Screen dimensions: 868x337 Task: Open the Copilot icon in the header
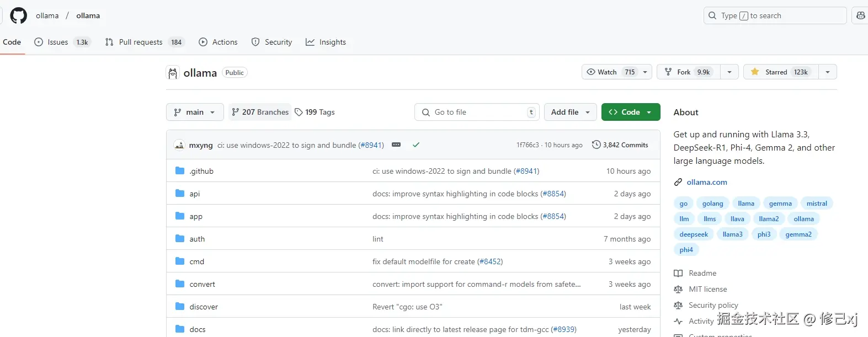860,15
